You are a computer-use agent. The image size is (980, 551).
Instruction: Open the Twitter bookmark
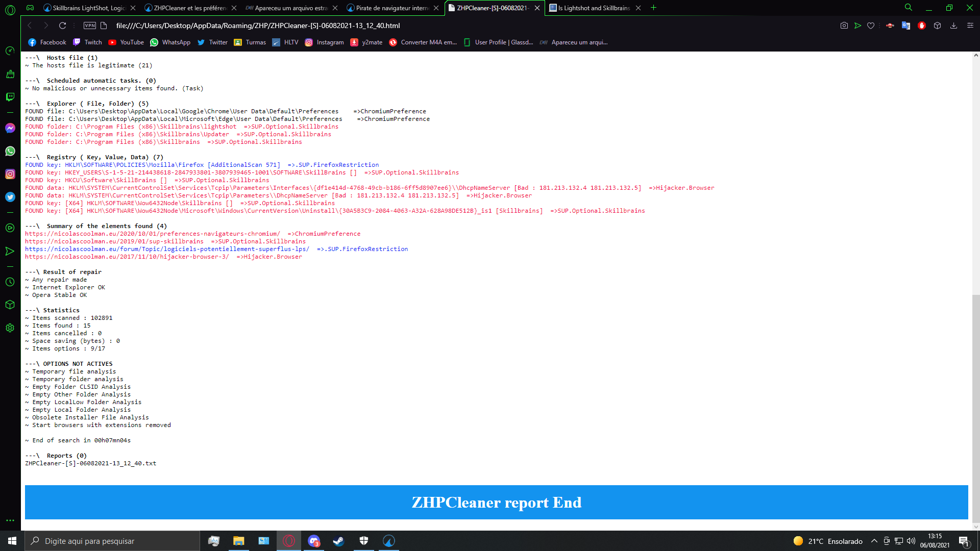pyautogui.click(x=212, y=42)
